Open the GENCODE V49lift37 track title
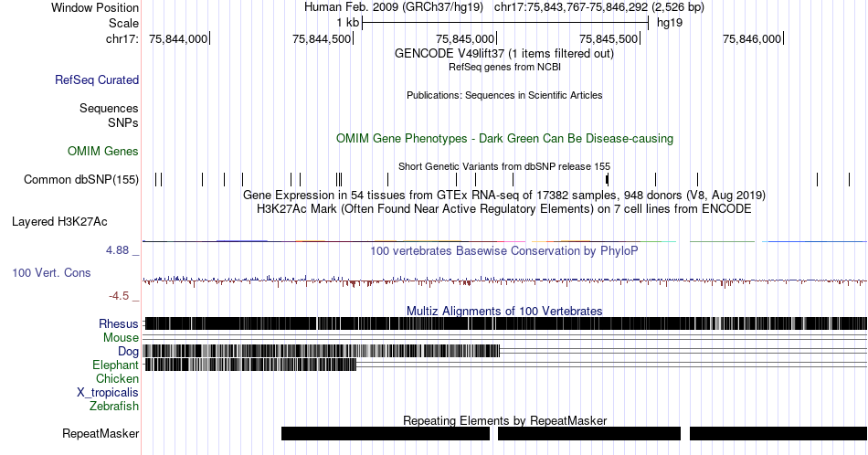This screenshot has height=455, width=868. [504, 53]
